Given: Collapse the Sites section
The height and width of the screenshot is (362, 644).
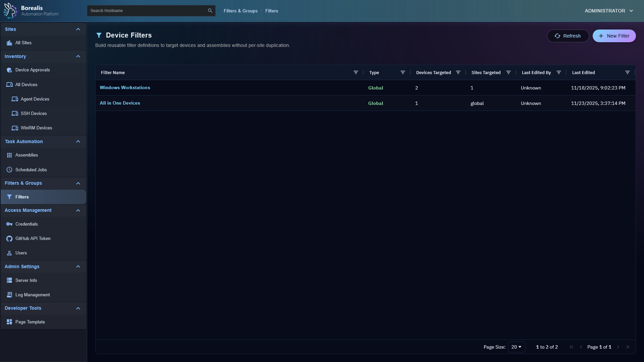Looking at the screenshot, I should 78,29.
